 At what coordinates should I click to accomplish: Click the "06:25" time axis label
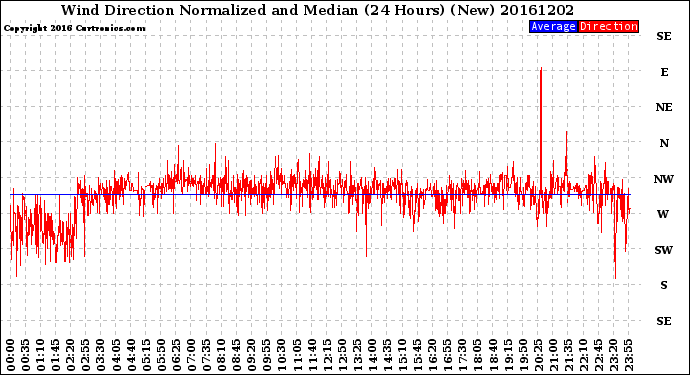point(176,355)
